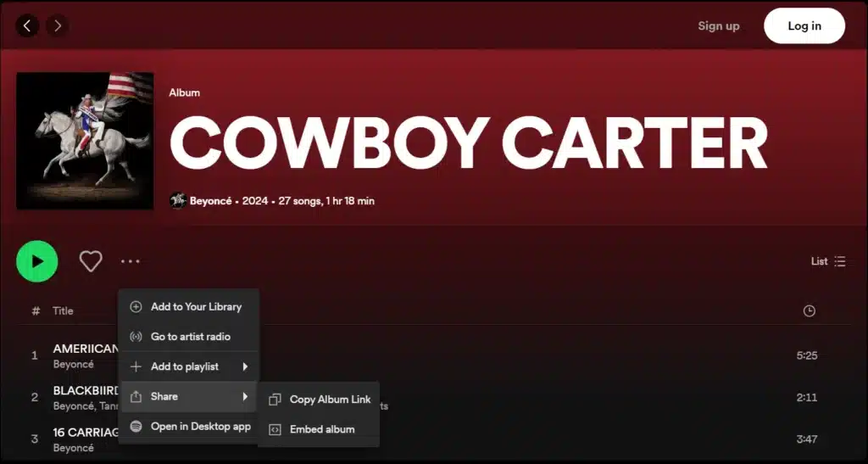Select track 2 BLACKBIIRD title
This screenshot has height=464, width=868.
(86, 391)
